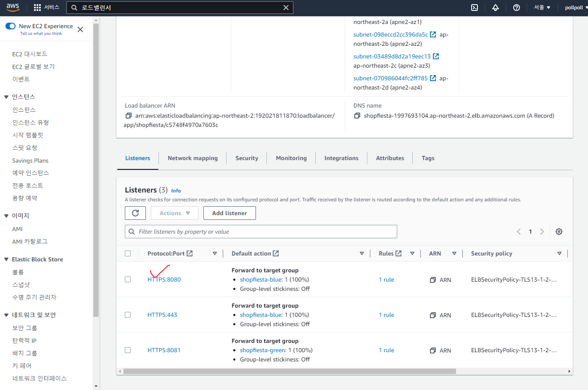Image resolution: width=588 pixels, height=390 pixels.
Task: Copy the DNS name
Action: [x=357, y=116]
